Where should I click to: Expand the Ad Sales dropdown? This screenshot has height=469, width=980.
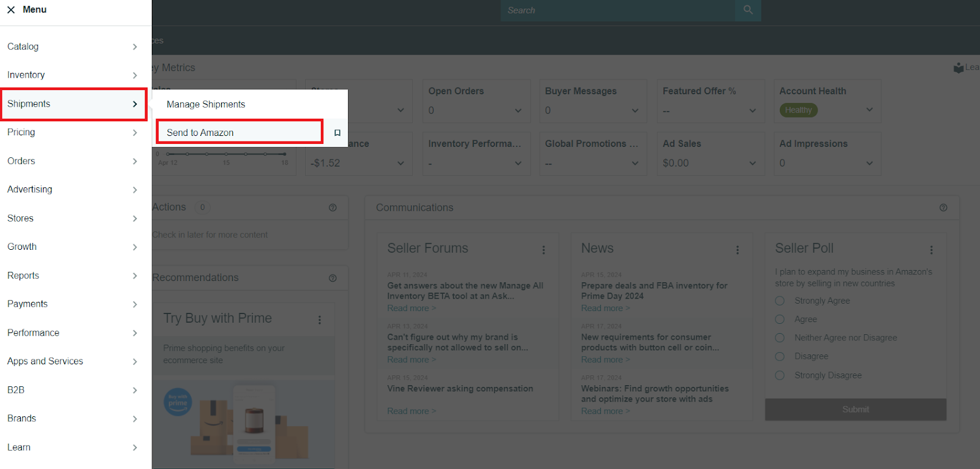753,163
